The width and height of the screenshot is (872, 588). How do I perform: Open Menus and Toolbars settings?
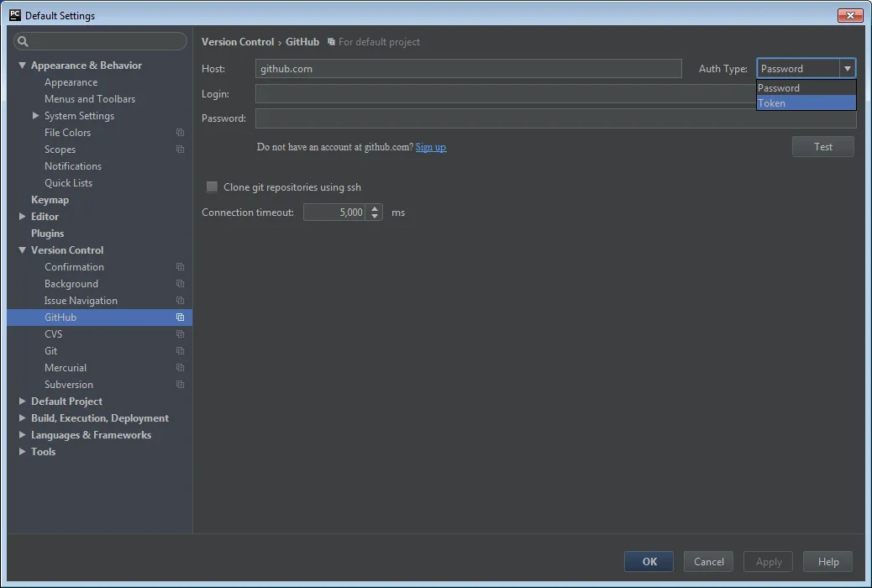tap(90, 99)
